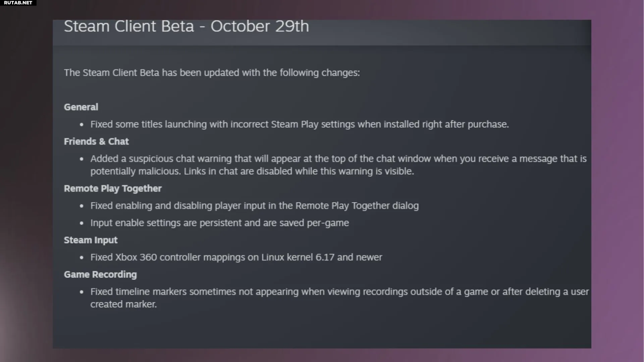
Task: Select the General section heading
Action: tap(81, 107)
